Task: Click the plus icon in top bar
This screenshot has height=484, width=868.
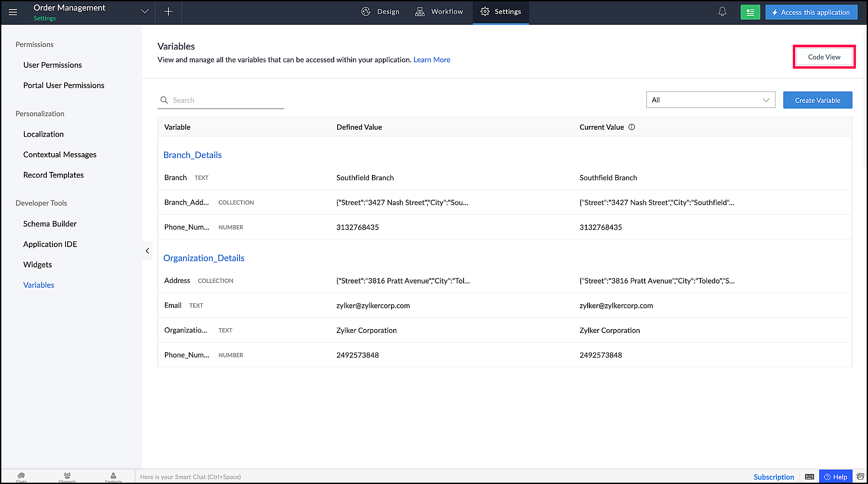Action: (168, 12)
